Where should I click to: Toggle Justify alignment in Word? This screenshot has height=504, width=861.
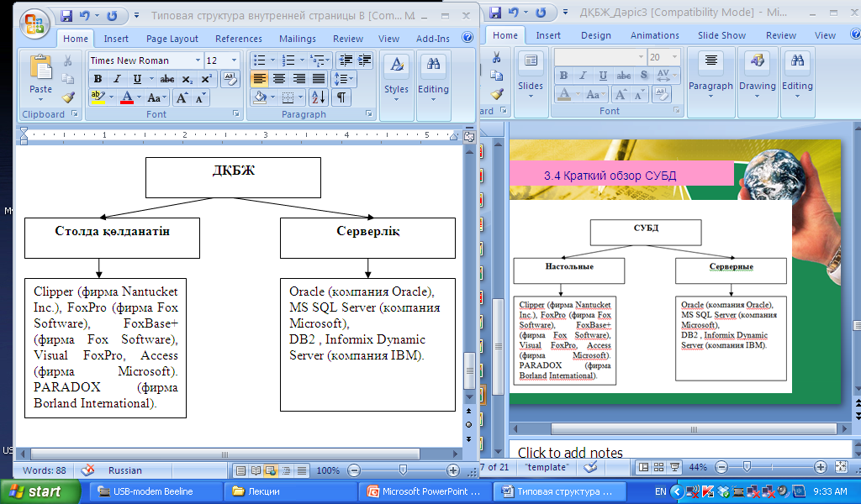[x=319, y=79]
